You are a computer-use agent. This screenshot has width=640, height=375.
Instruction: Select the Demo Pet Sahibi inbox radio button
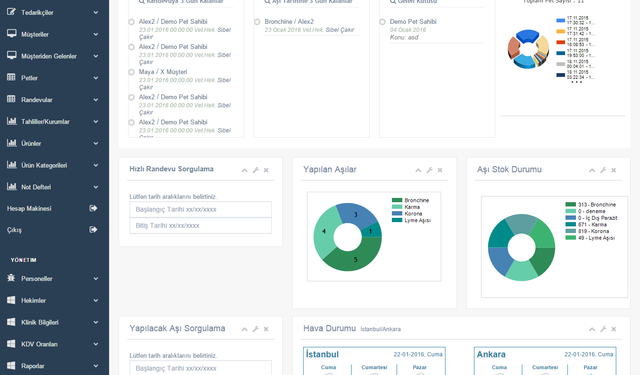point(382,22)
